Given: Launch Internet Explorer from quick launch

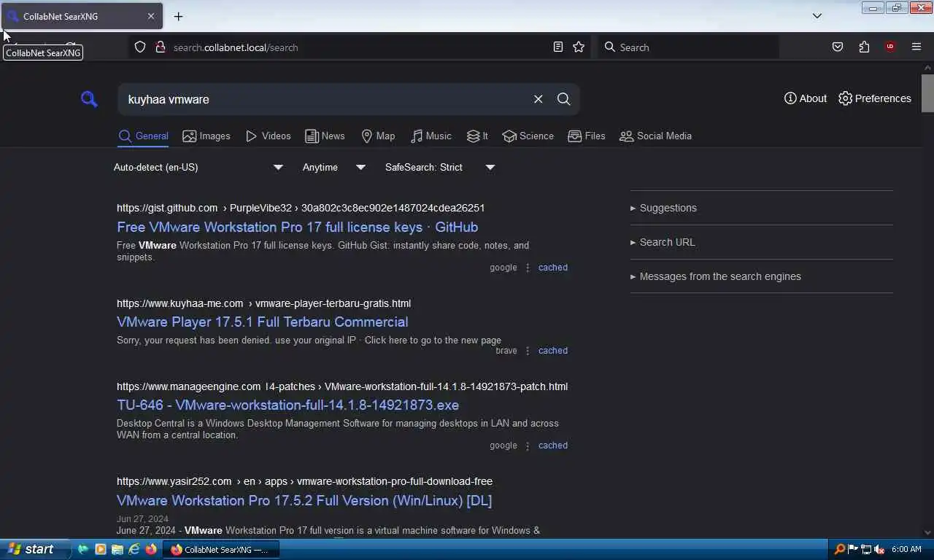Looking at the screenshot, I should pos(134,550).
